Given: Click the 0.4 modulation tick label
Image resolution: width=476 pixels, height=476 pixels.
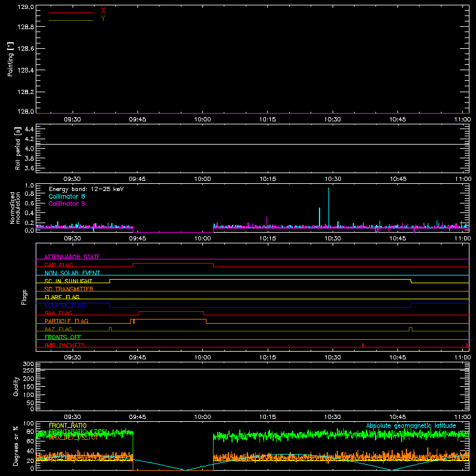Looking at the screenshot, I should tap(29, 213).
